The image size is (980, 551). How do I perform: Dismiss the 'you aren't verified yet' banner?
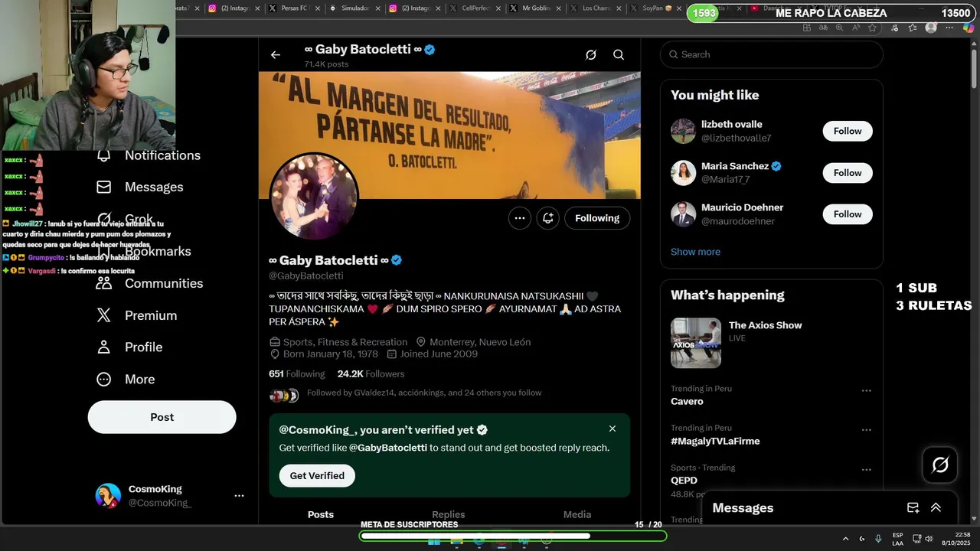(x=612, y=429)
